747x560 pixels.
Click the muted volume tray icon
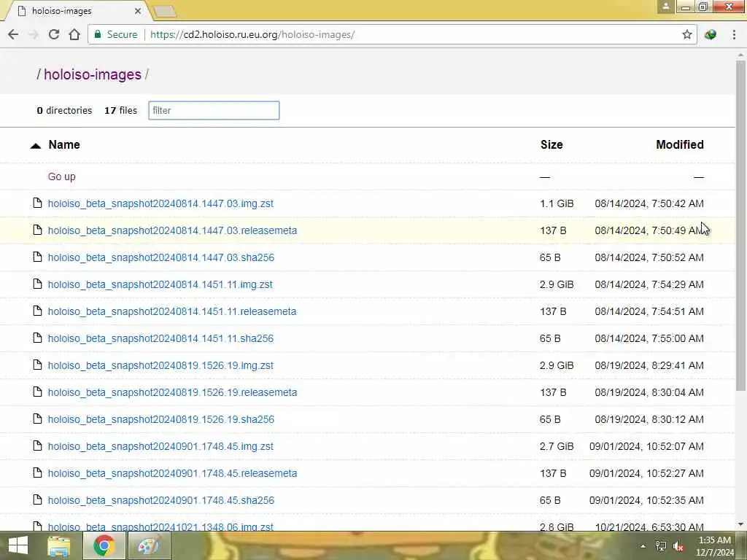tap(678, 546)
